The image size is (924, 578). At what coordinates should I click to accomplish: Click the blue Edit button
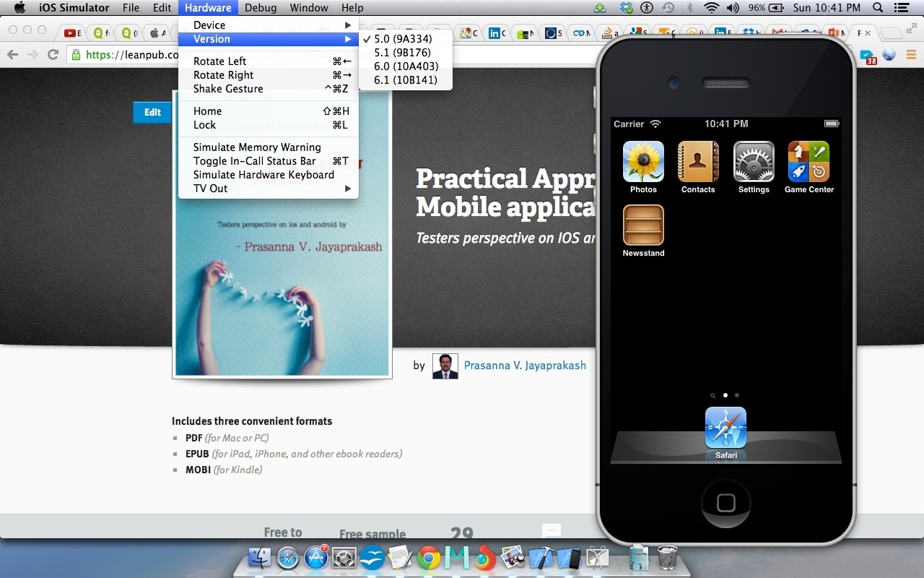pos(152,113)
